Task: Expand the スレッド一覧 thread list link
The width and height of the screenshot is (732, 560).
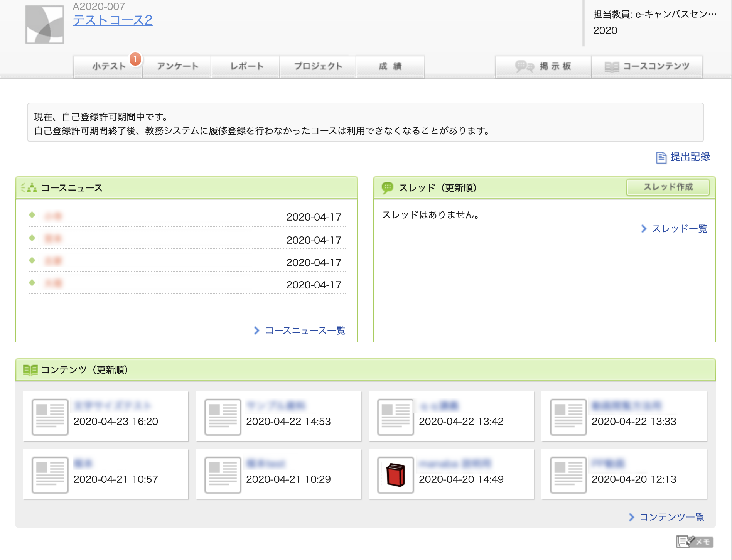Action: click(x=679, y=229)
